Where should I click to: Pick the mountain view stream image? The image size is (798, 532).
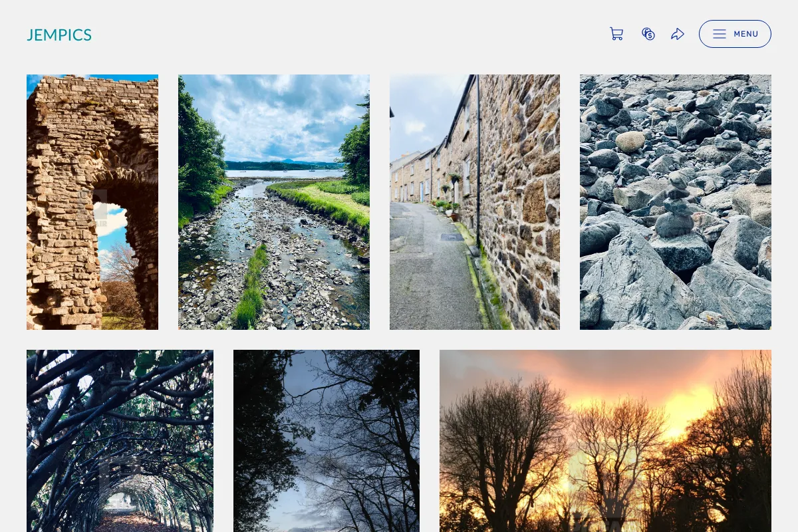point(274,202)
